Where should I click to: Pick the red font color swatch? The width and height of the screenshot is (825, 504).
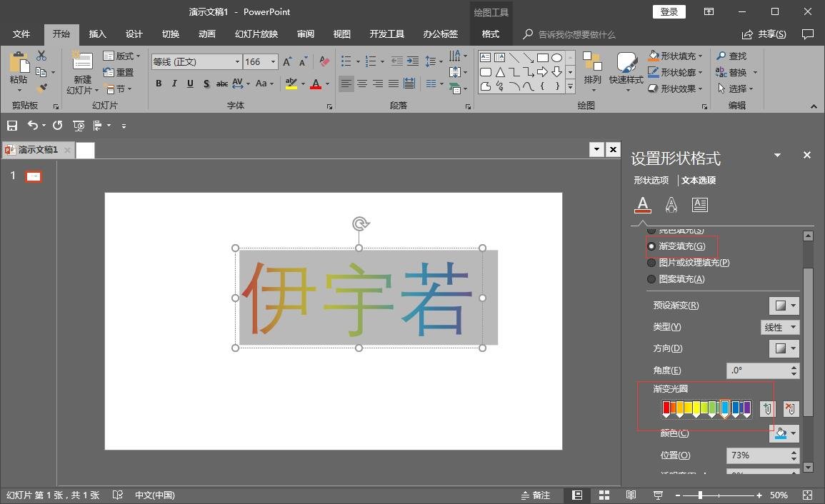(x=314, y=84)
